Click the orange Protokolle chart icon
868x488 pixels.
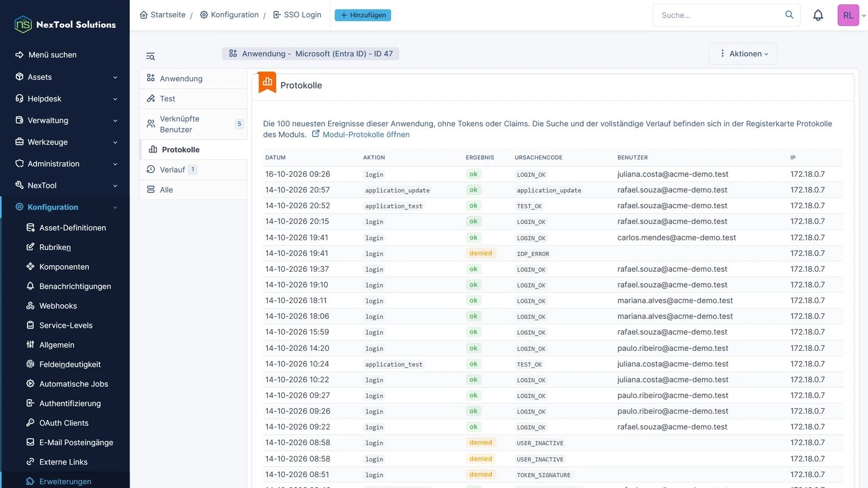(x=267, y=82)
